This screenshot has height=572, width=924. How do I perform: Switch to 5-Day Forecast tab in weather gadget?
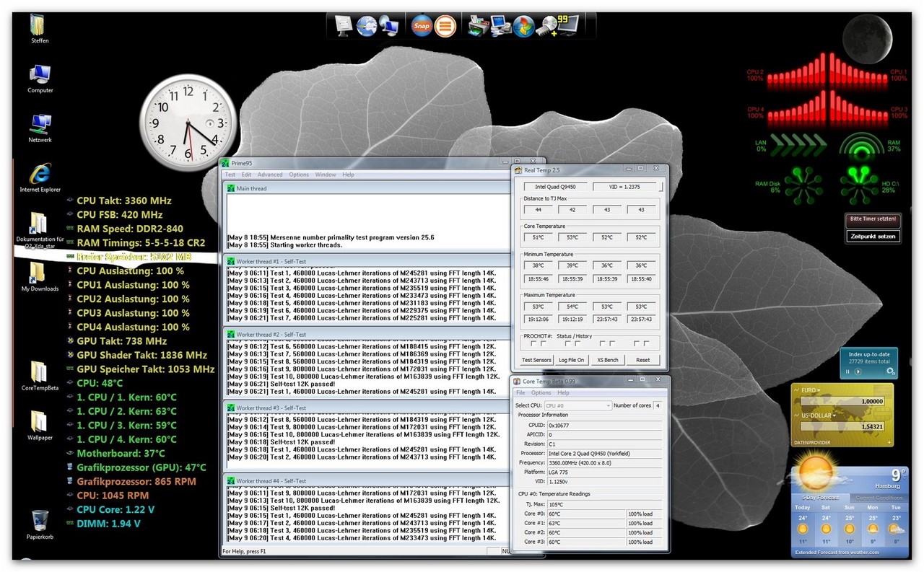[x=820, y=498]
